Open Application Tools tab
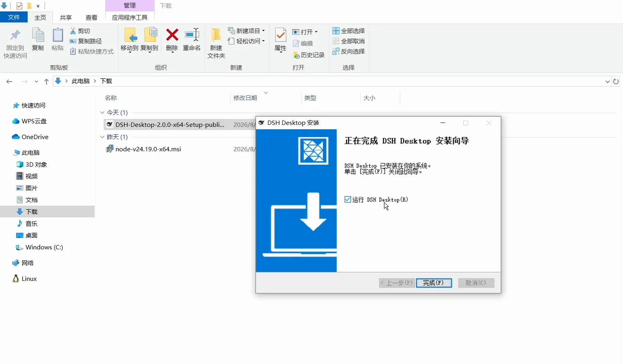Viewport: 623px width, 364px height. 130,17
